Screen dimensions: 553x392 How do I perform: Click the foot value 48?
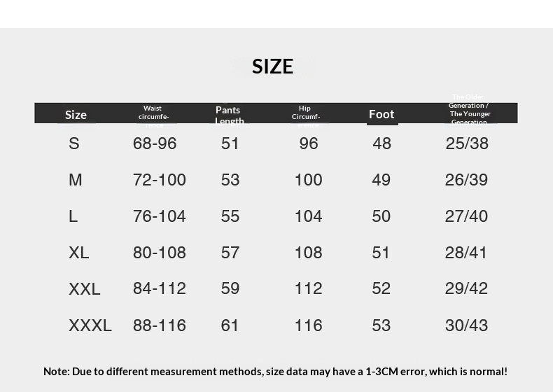(381, 143)
